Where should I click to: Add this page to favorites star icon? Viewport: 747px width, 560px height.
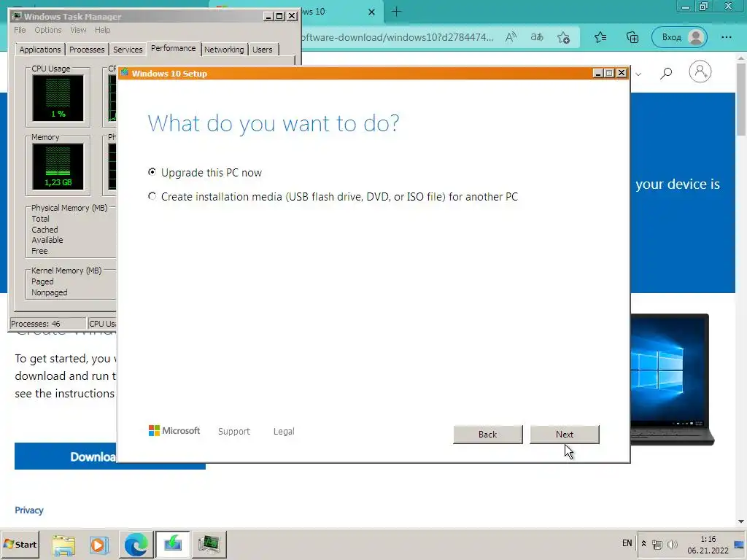(564, 37)
